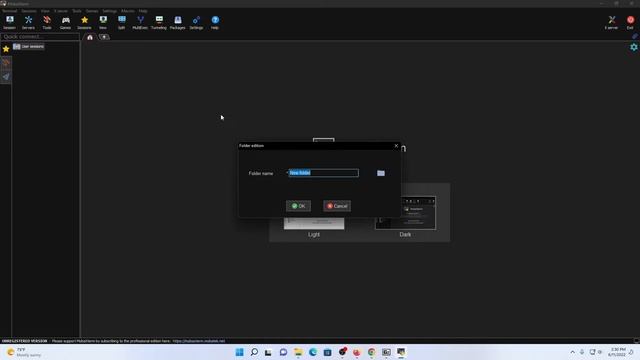The height and width of the screenshot is (360, 640).
Task: Click the Settings toolbar icon
Action: point(196,22)
